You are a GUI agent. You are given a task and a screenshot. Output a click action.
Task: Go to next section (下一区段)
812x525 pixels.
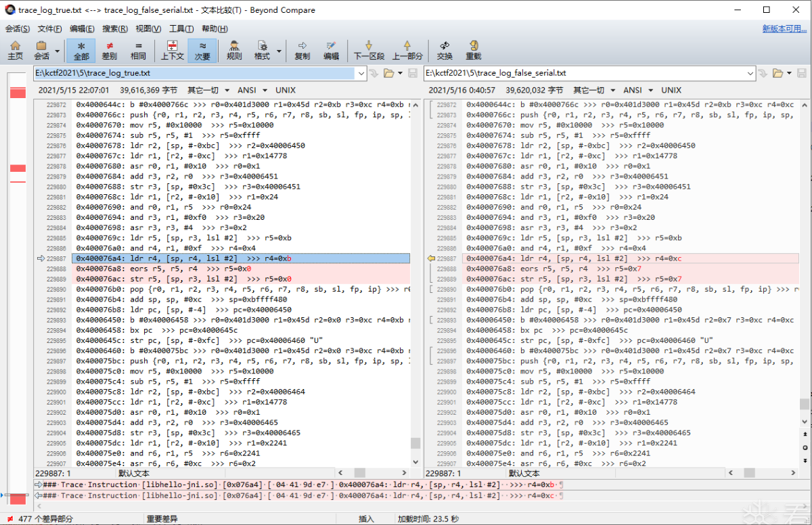[369, 51]
